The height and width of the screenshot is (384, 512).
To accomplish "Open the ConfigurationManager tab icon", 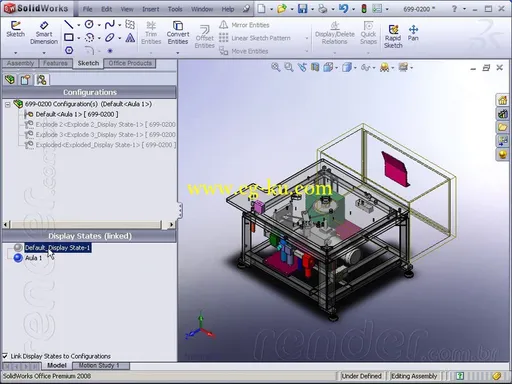I will tap(41, 80).
